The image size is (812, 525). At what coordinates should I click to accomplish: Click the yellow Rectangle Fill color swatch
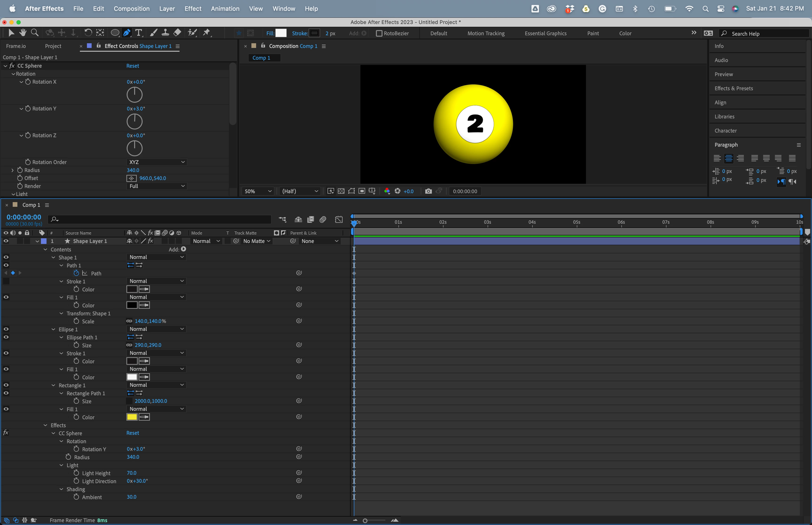pos(132,417)
